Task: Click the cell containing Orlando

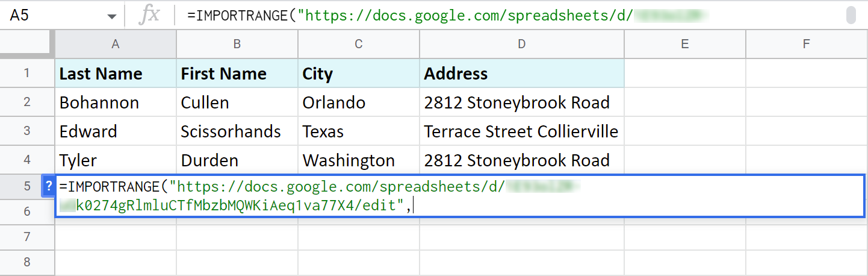Action: pyautogui.click(x=359, y=102)
